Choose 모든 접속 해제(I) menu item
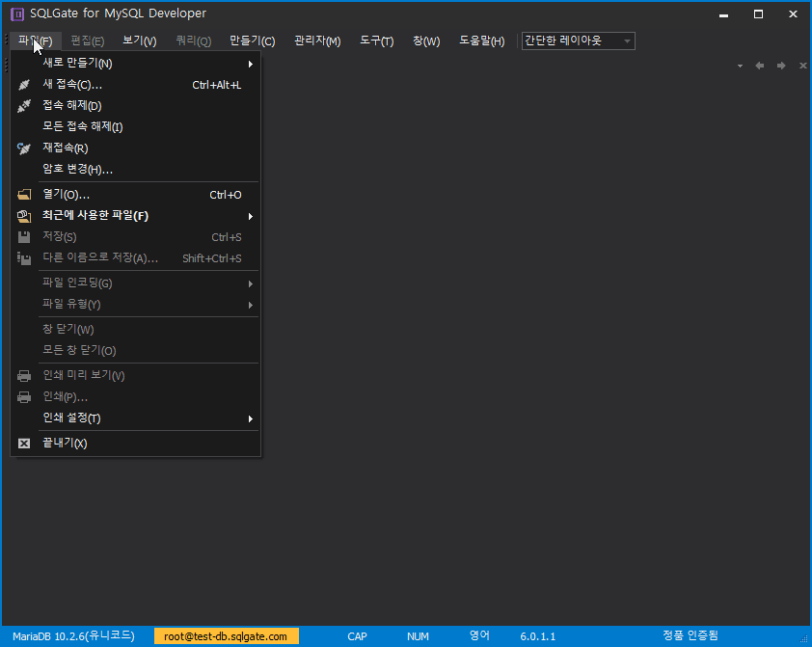The image size is (812, 647). [135, 127]
